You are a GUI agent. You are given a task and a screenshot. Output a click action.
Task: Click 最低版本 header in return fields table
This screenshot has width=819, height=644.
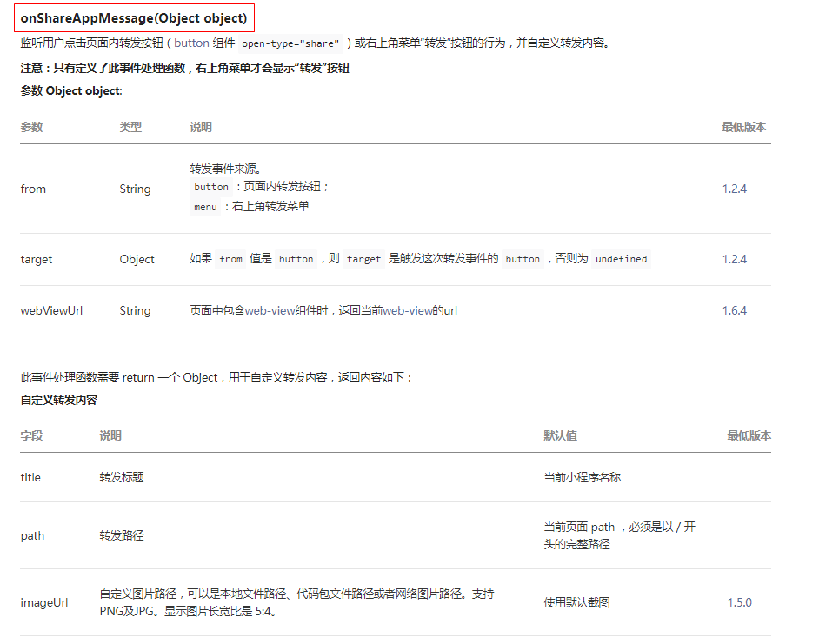click(749, 435)
